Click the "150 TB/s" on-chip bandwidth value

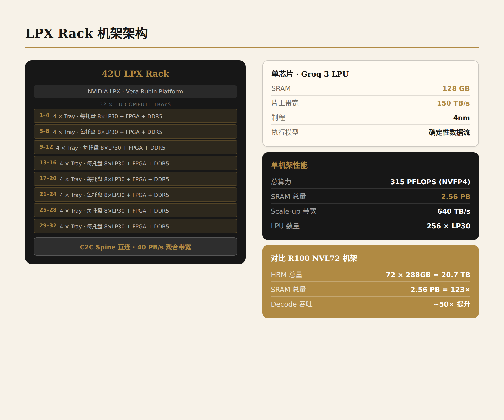click(453, 103)
